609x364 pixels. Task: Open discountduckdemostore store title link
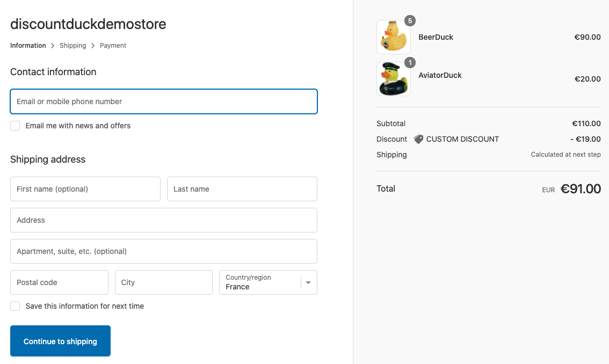(88, 24)
